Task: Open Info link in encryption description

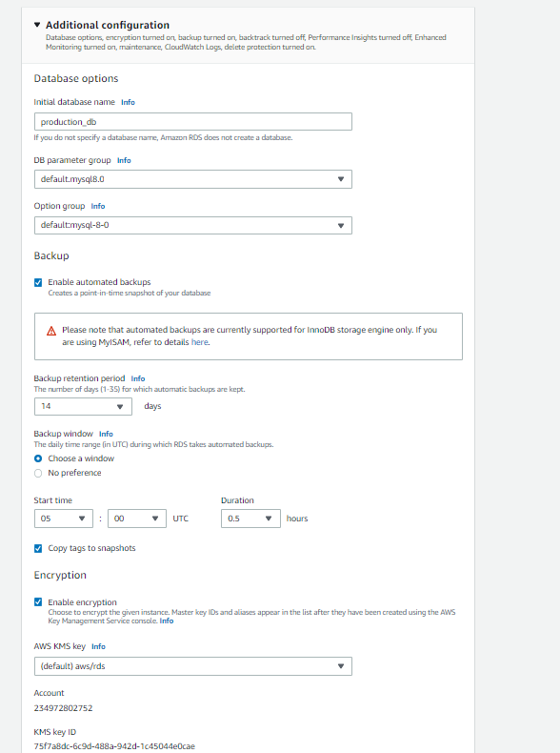Action: 167,621
